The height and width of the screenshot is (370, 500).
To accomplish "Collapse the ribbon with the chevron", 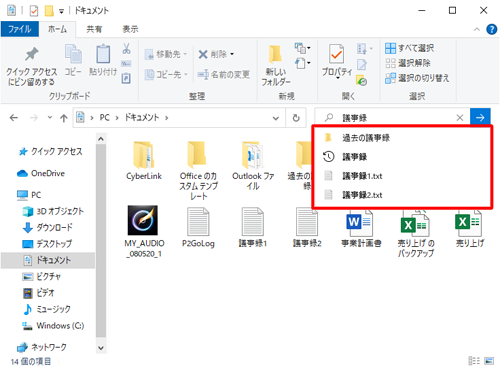I will [x=477, y=29].
